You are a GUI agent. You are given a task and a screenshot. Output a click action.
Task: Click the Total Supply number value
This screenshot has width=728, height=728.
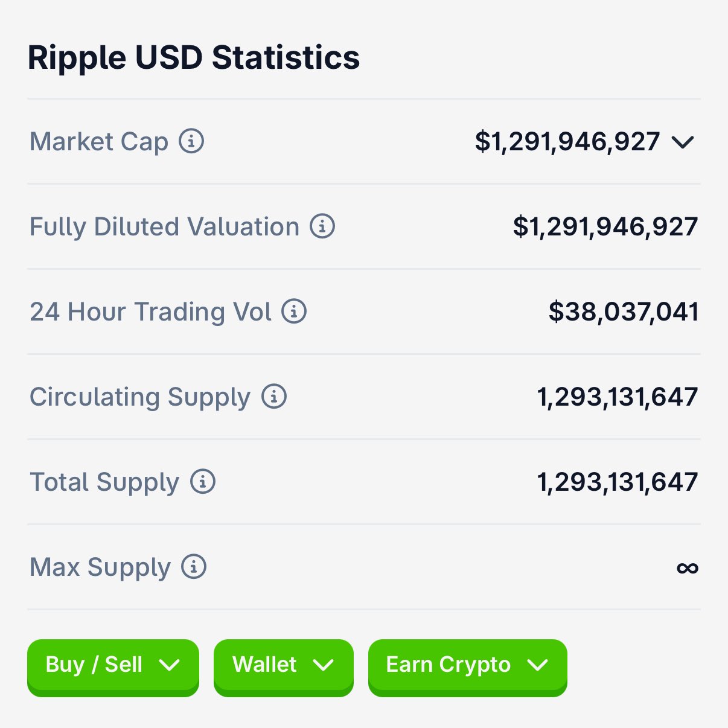(617, 482)
